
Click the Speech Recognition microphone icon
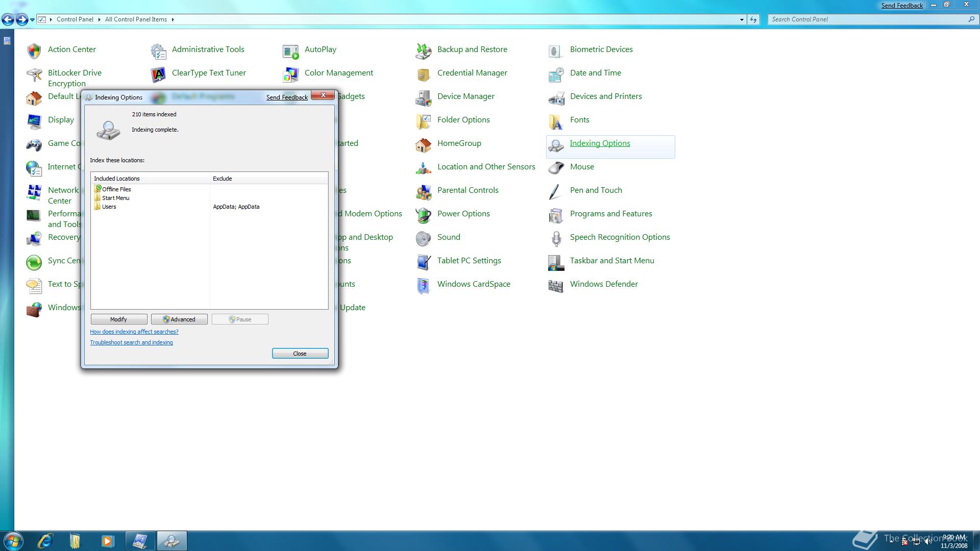pyautogui.click(x=556, y=239)
